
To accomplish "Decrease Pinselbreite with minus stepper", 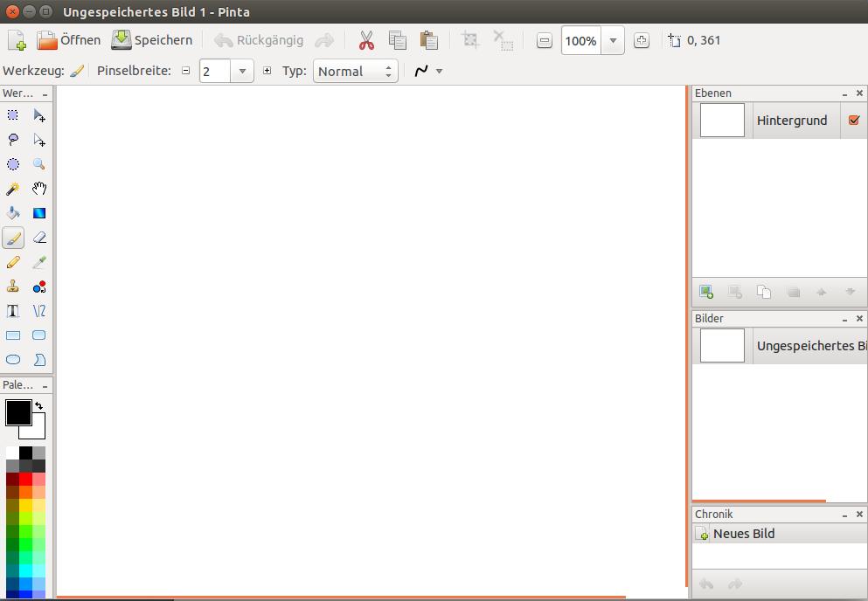I will click(186, 71).
